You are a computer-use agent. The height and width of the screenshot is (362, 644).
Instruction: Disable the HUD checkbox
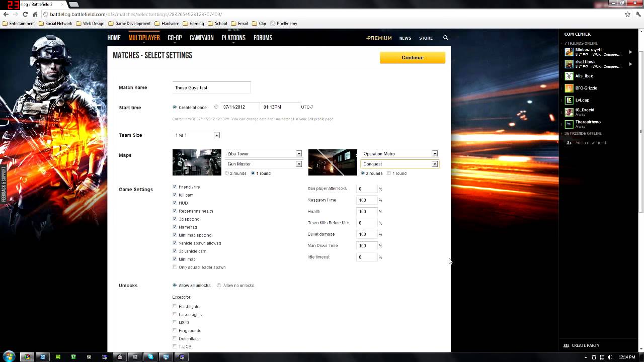[175, 203]
